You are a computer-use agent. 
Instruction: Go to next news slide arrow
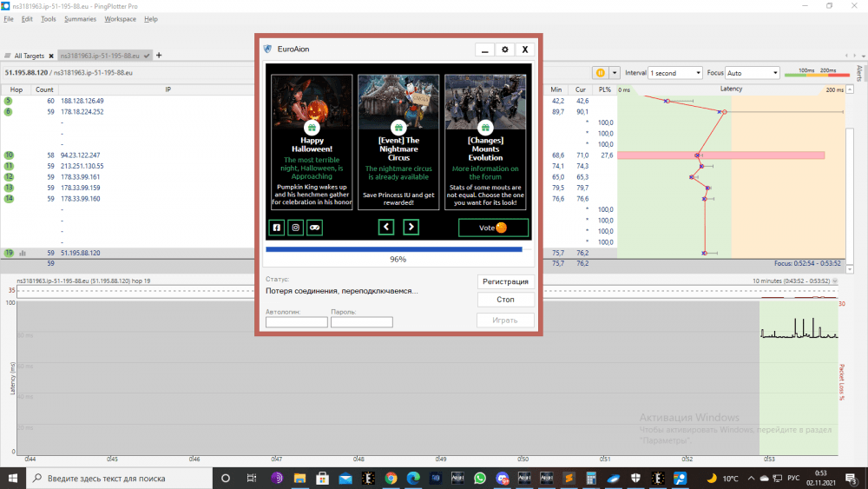click(411, 228)
